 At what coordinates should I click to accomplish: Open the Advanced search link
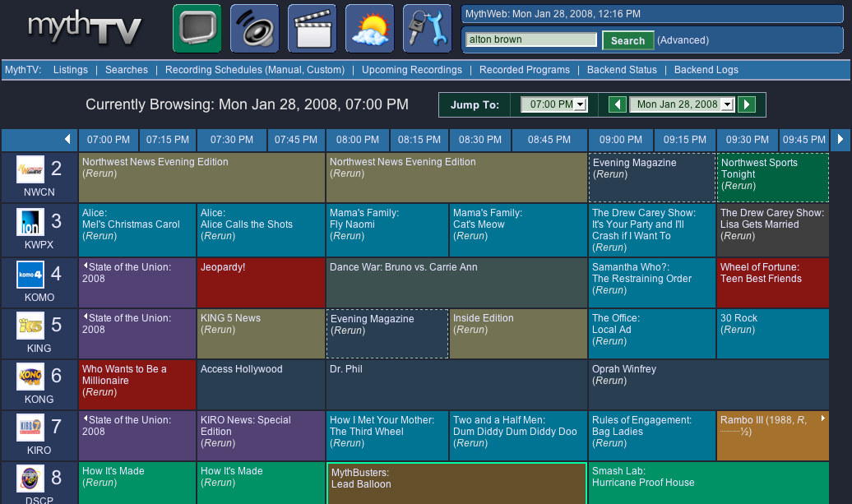coord(683,40)
